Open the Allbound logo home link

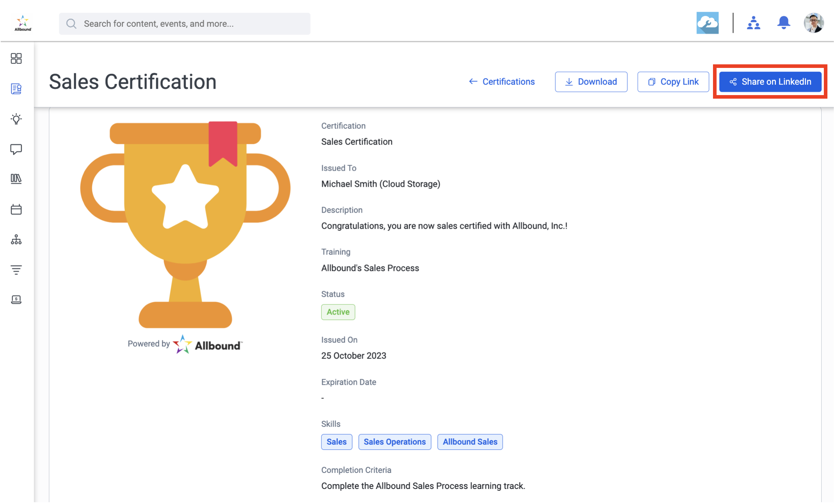(x=23, y=23)
